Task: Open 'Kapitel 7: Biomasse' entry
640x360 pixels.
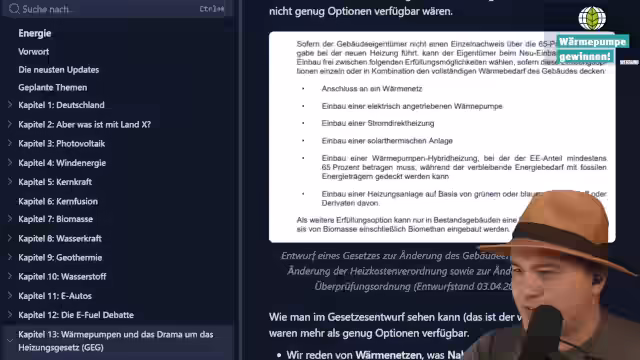Action: 56,219
